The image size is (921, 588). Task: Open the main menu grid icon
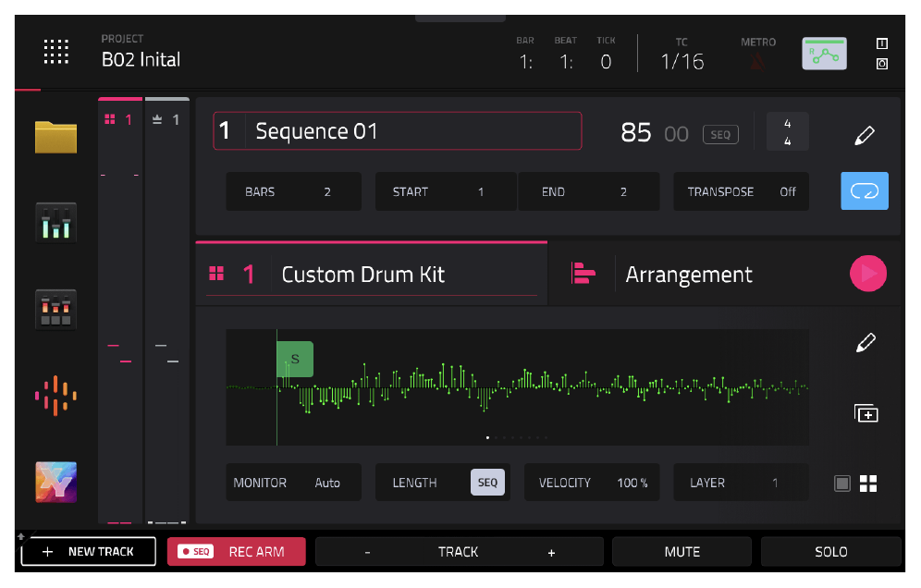click(x=55, y=52)
